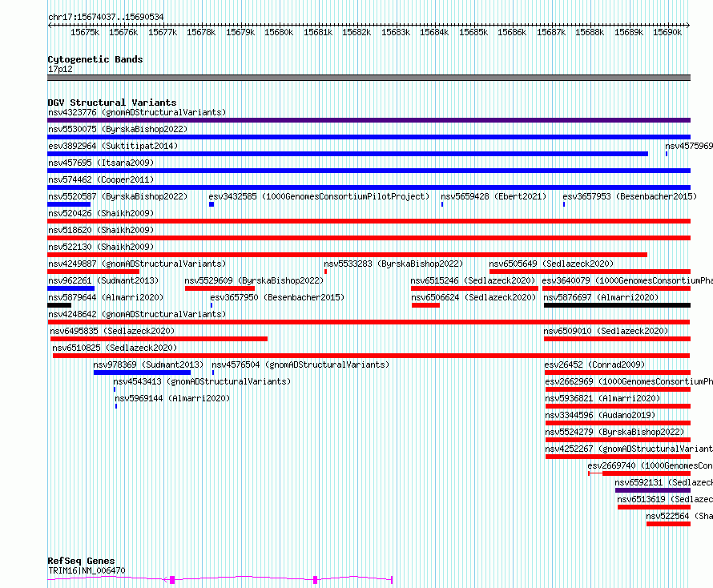Click esv3657950 Besenbacher2015 label
Image resolution: width=713 pixels, height=588 pixels.
(277, 297)
